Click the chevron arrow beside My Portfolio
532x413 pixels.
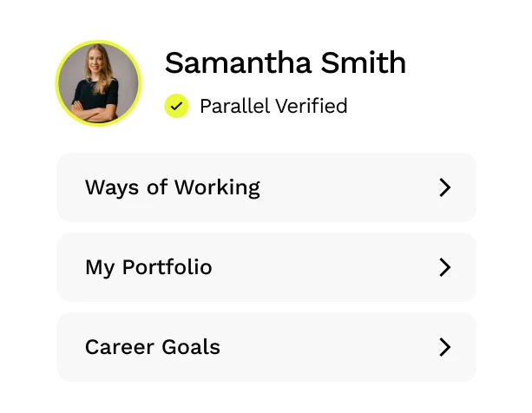445,267
